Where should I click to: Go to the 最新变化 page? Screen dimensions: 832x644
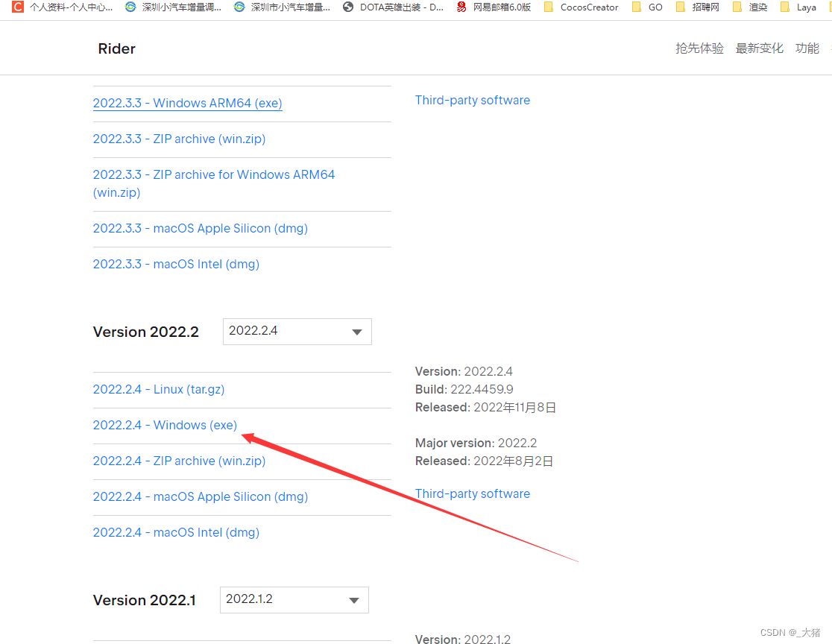[759, 48]
